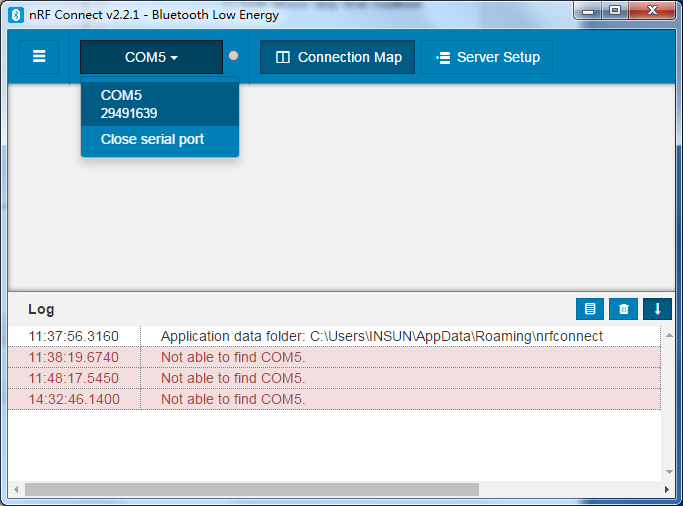Maximize the nRF Connect window
Screen dimensions: 683x506
point(615,11)
